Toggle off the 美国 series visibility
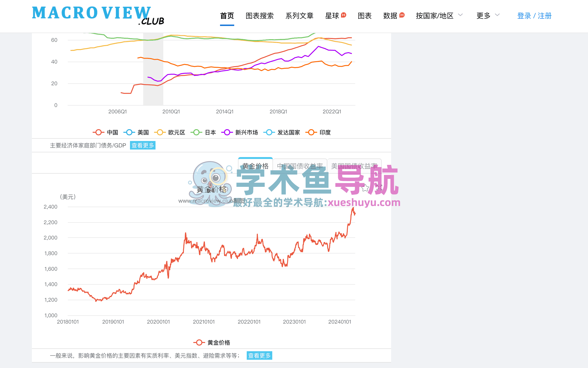Screen dimensions: 588x368 click(x=129, y=132)
